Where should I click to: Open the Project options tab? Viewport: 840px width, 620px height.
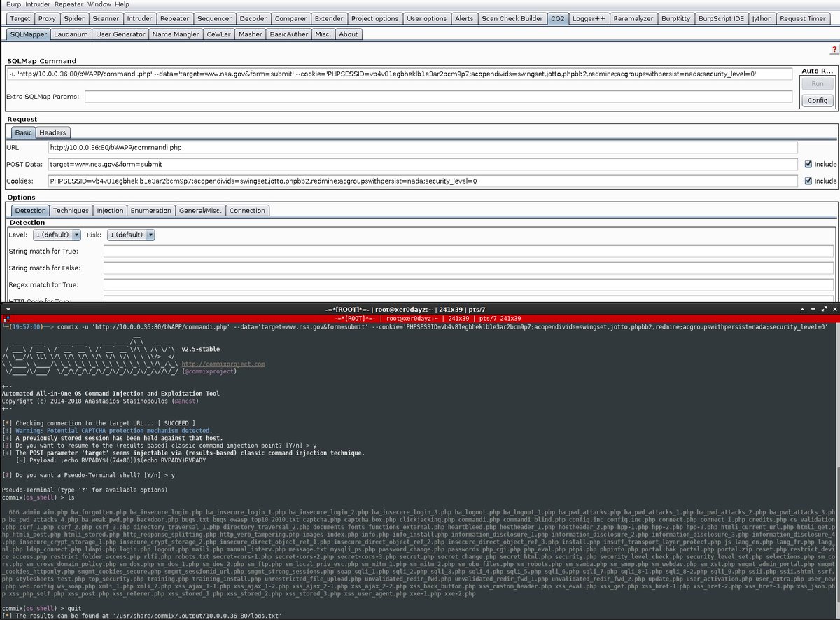(375, 19)
